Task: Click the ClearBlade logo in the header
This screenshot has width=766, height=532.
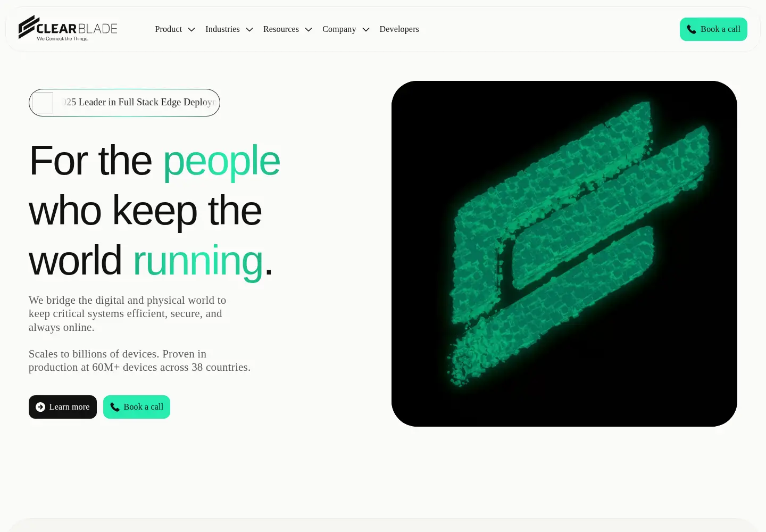Action: click(68, 28)
